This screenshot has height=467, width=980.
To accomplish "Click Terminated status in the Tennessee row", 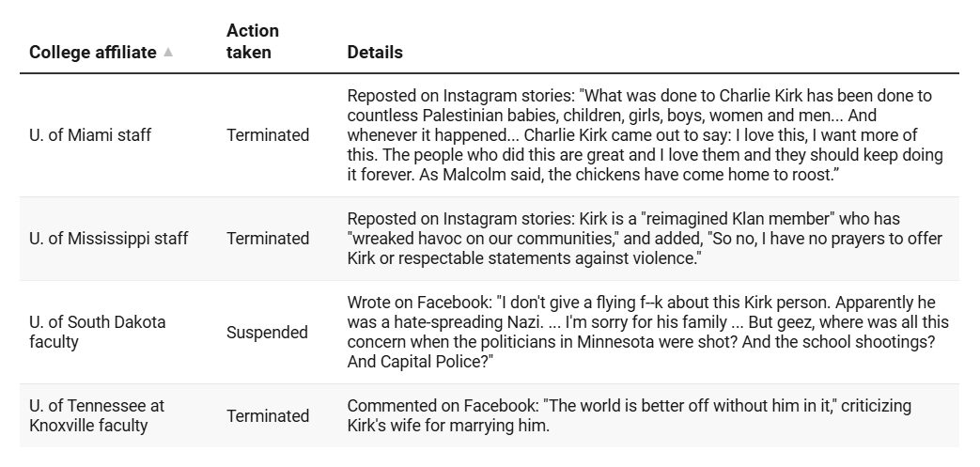I will (268, 415).
